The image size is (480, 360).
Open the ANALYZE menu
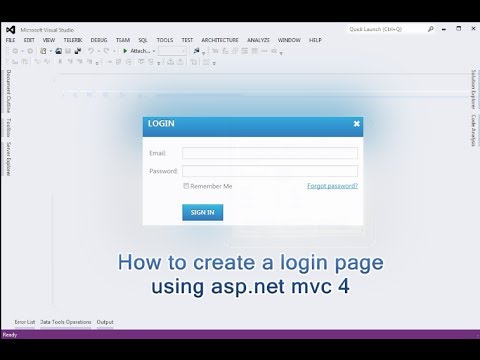click(258, 40)
